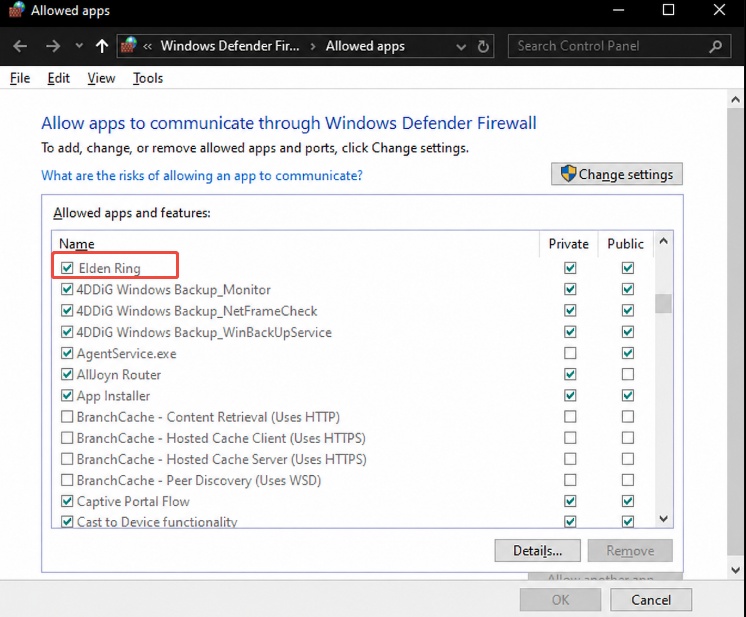This screenshot has width=746, height=617.
Task: Refresh the Allowed apps page
Action: 483,47
